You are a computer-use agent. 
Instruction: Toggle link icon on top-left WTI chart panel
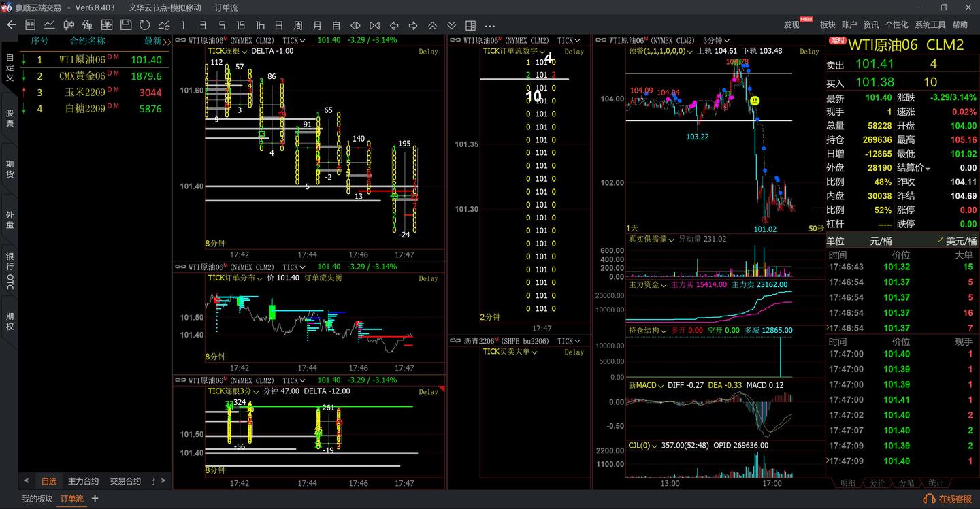point(180,40)
